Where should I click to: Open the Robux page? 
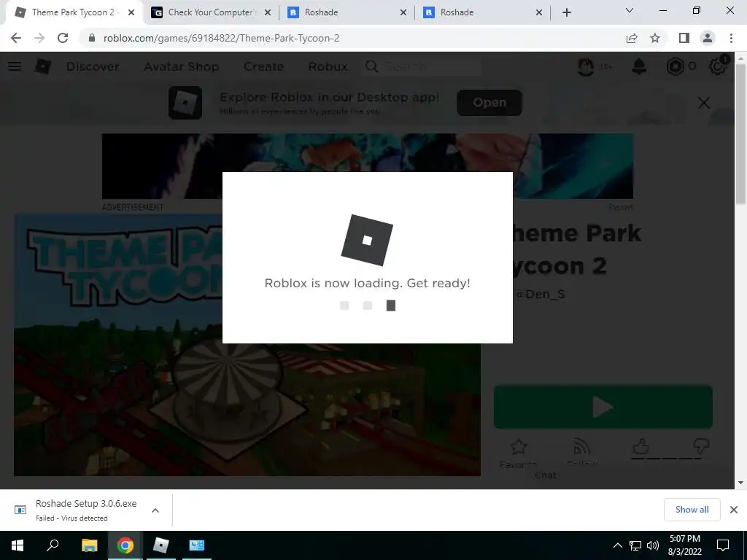[328, 66]
